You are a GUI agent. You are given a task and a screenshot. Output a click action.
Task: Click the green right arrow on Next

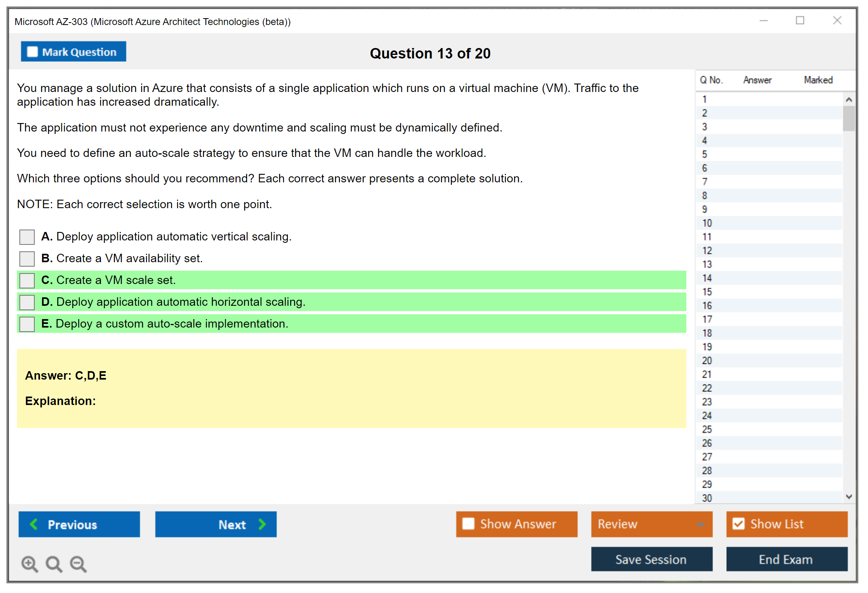click(x=262, y=524)
